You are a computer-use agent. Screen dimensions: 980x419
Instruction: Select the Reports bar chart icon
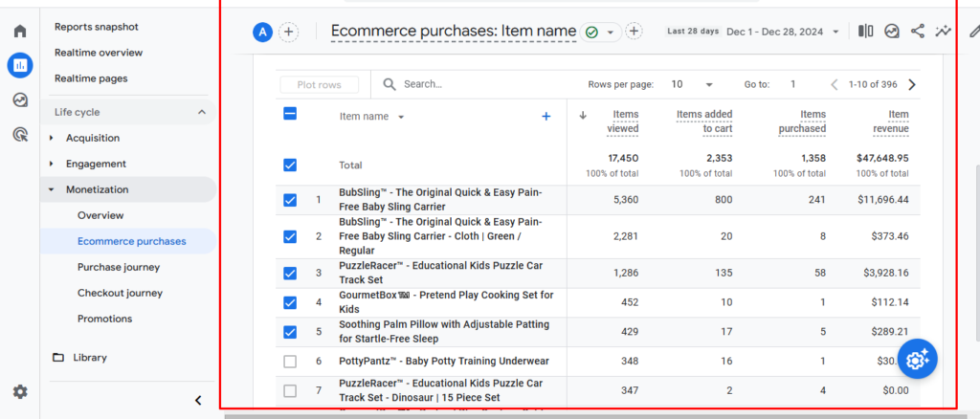pyautogui.click(x=20, y=65)
